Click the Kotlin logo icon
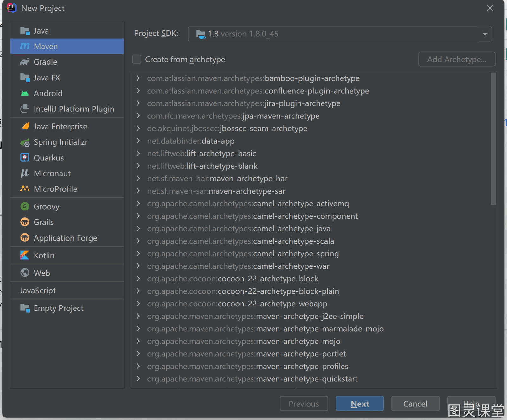 click(x=25, y=255)
